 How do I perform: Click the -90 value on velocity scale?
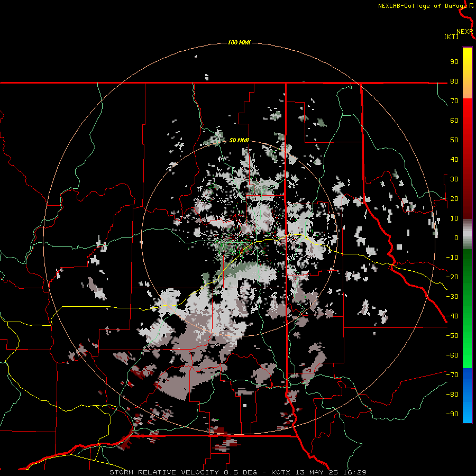click(452, 414)
